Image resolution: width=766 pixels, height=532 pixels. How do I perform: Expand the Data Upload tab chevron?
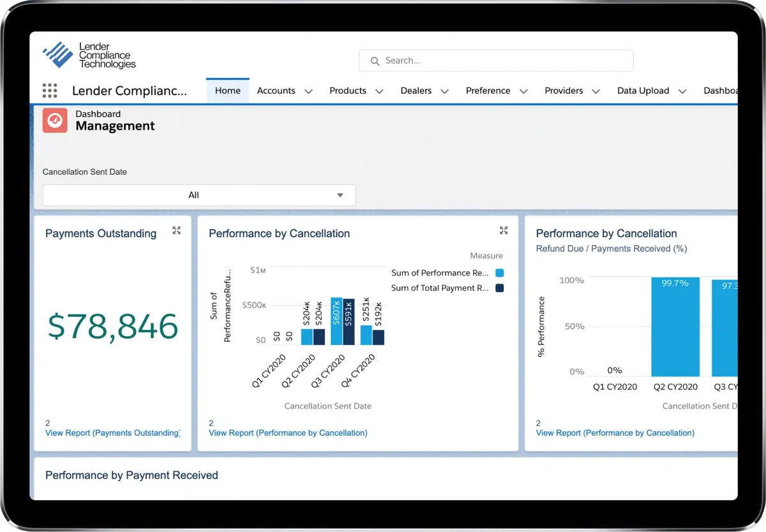[x=682, y=91]
